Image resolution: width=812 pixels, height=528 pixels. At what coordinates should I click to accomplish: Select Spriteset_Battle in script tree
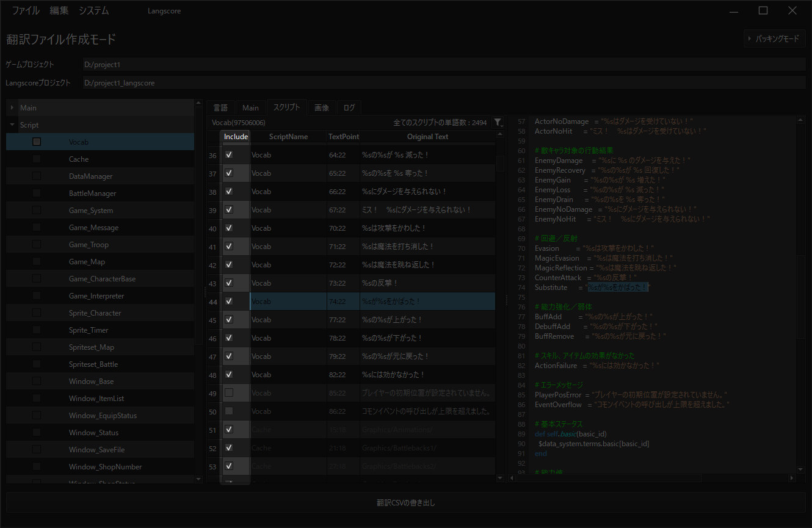[93, 364]
